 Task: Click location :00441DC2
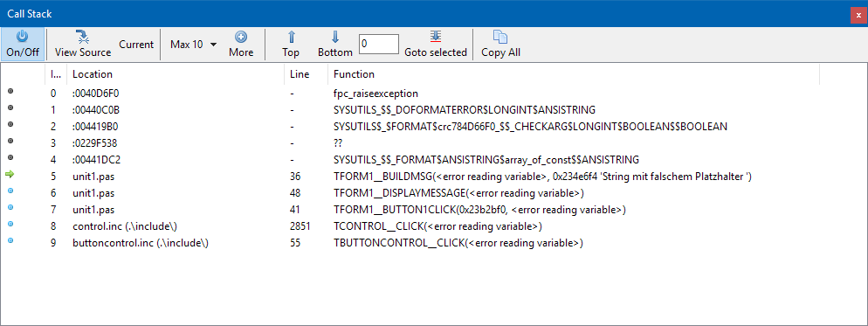(96, 160)
